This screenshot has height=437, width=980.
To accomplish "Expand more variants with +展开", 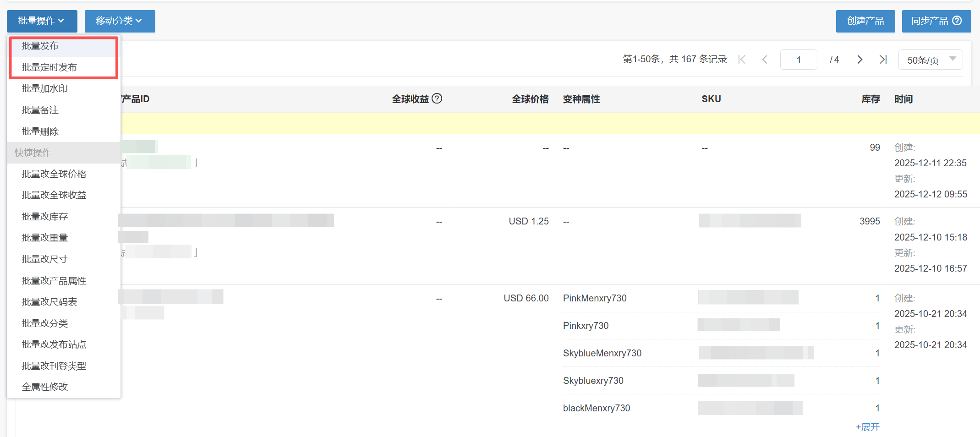I will pos(867,427).
